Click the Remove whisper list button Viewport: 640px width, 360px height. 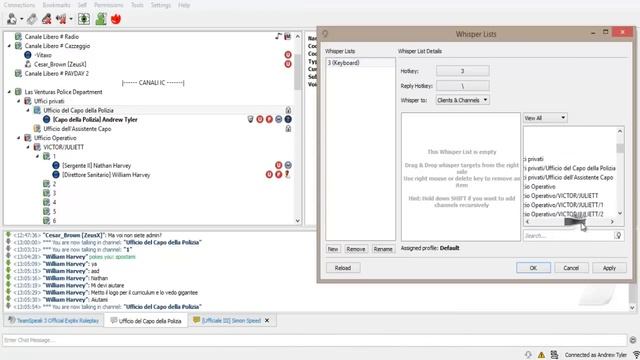point(356,249)
